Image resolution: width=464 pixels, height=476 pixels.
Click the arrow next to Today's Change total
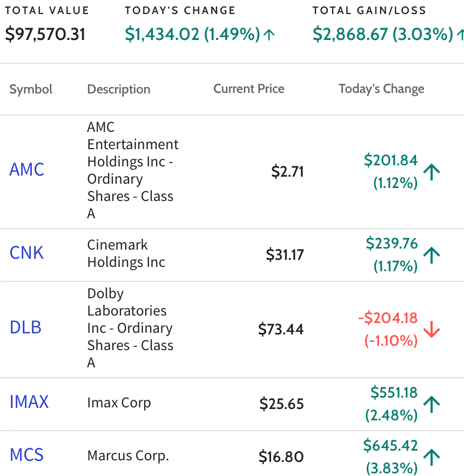[x=269, y=35]
